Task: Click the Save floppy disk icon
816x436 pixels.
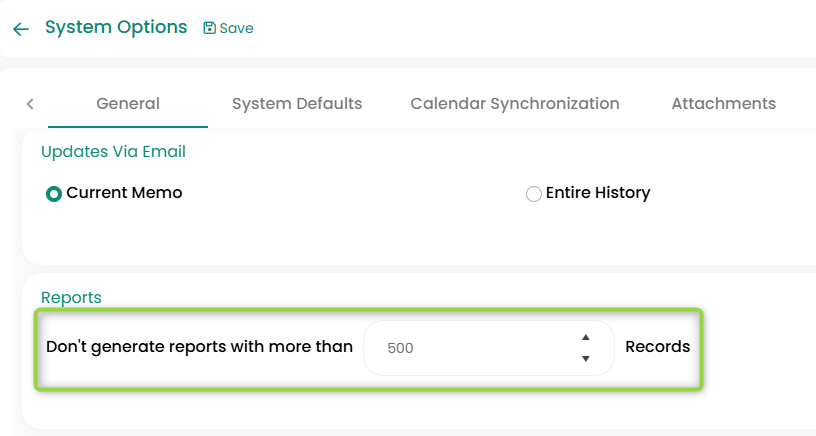Action: [x=210, y=28]
